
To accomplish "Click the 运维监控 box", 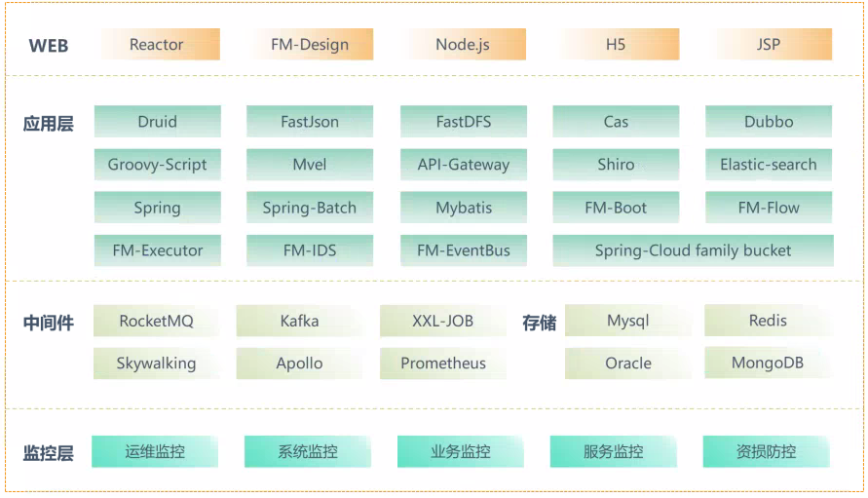I will (155, 451).
